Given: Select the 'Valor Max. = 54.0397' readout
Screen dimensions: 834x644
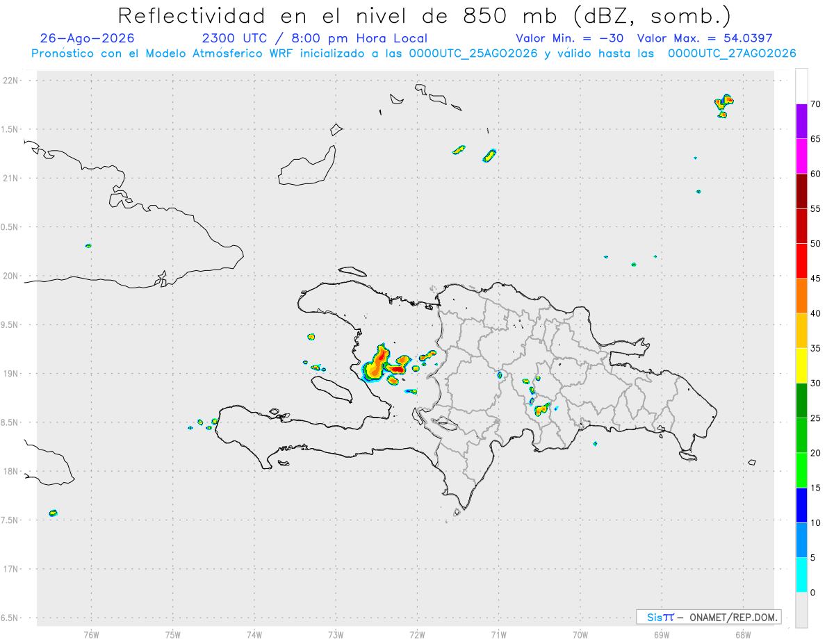Looking at the screenshot, I should [704, 38].
